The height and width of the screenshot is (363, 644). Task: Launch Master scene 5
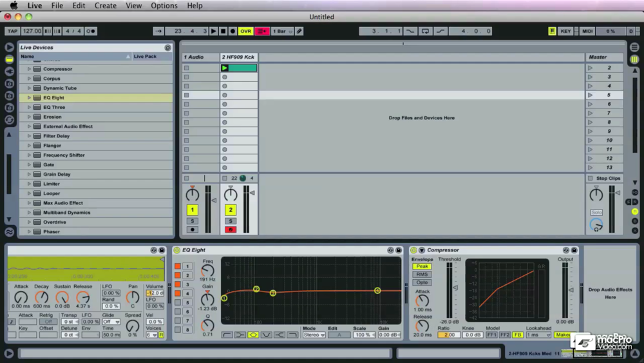coord(590,95)
